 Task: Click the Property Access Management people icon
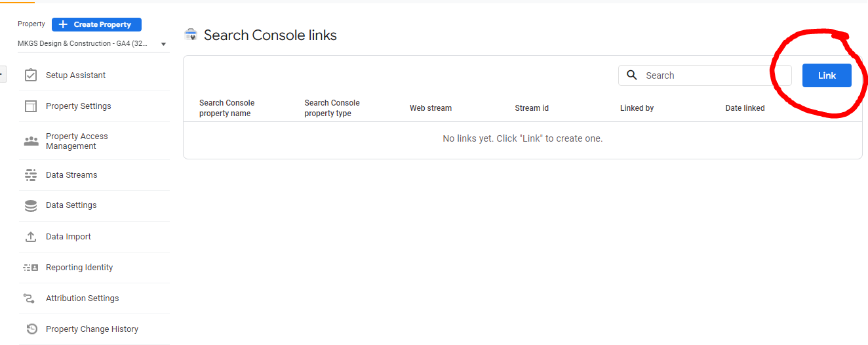pyautogui.click(x=31, y=141)
